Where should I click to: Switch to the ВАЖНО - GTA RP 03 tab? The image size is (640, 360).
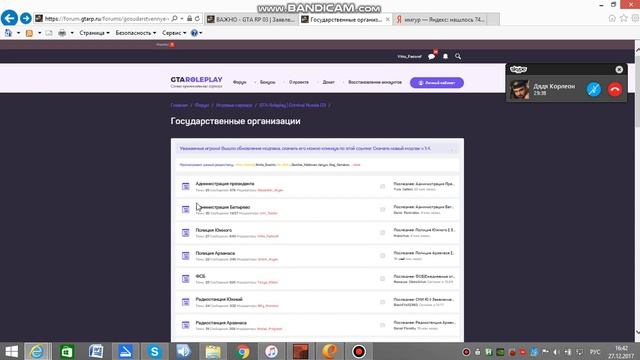251,19
